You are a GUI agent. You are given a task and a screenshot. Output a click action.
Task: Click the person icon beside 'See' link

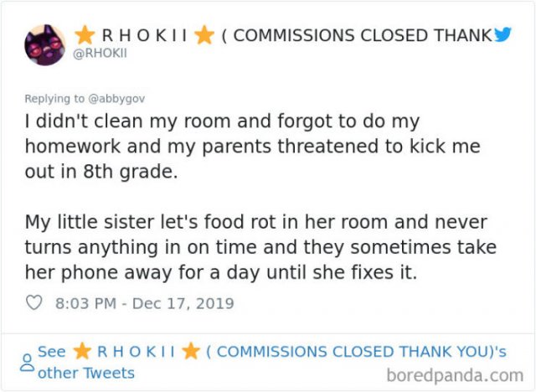point(27,363)
